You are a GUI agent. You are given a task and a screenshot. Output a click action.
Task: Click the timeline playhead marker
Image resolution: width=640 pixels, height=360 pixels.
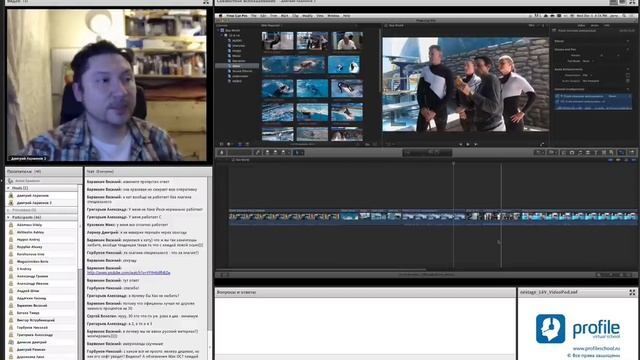tap(453, 164)
